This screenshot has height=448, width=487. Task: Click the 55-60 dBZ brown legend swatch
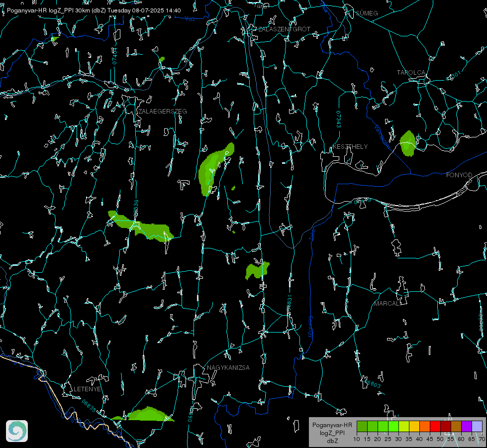pyautogui.click(x=456, y=427)
